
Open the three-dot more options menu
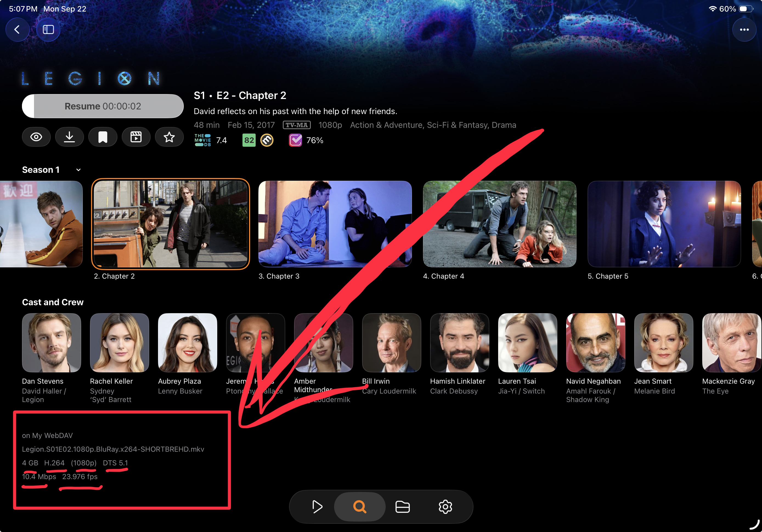coord(744,30)
